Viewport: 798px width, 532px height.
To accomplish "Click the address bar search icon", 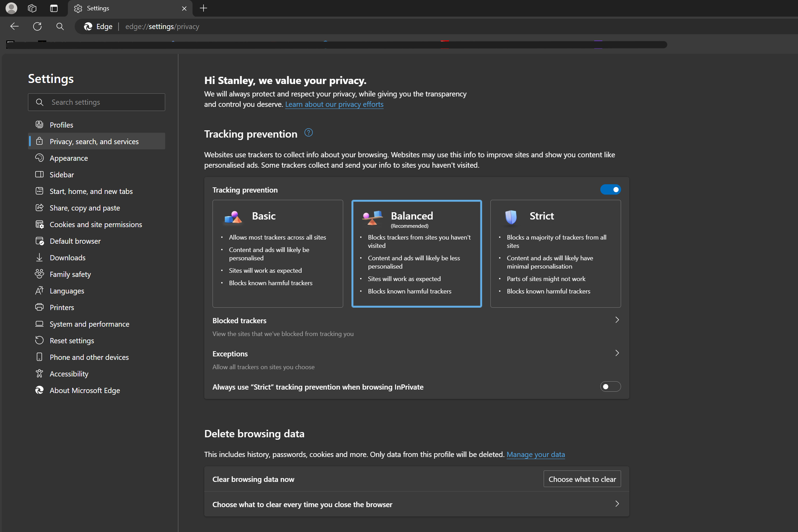I will coord(60,26).
